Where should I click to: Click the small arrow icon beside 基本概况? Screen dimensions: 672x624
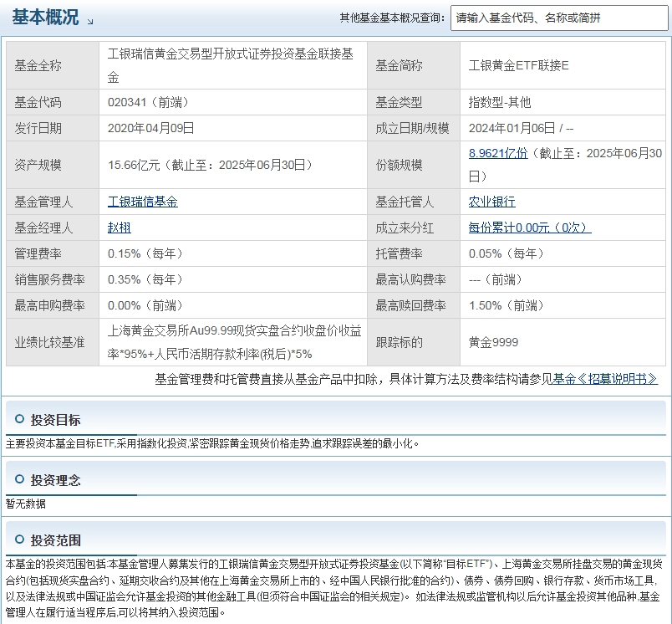pyautogui.click(x=90, y=22)
